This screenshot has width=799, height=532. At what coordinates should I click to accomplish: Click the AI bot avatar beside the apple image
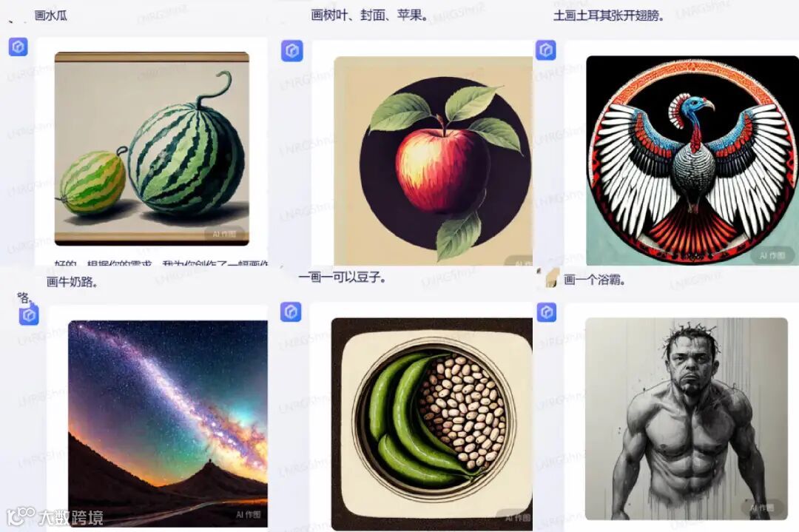pyautogui.click(x=292, y=50)
